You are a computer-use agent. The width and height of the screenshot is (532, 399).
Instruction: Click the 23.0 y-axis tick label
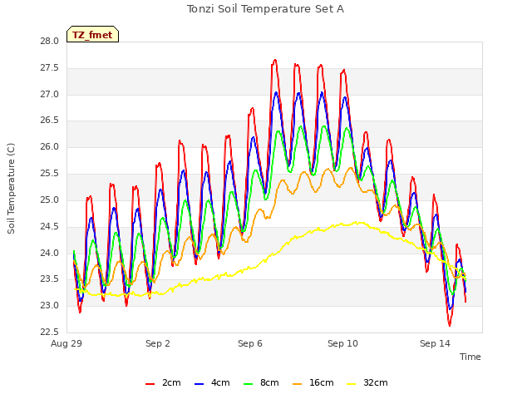[x=50, y=305]
